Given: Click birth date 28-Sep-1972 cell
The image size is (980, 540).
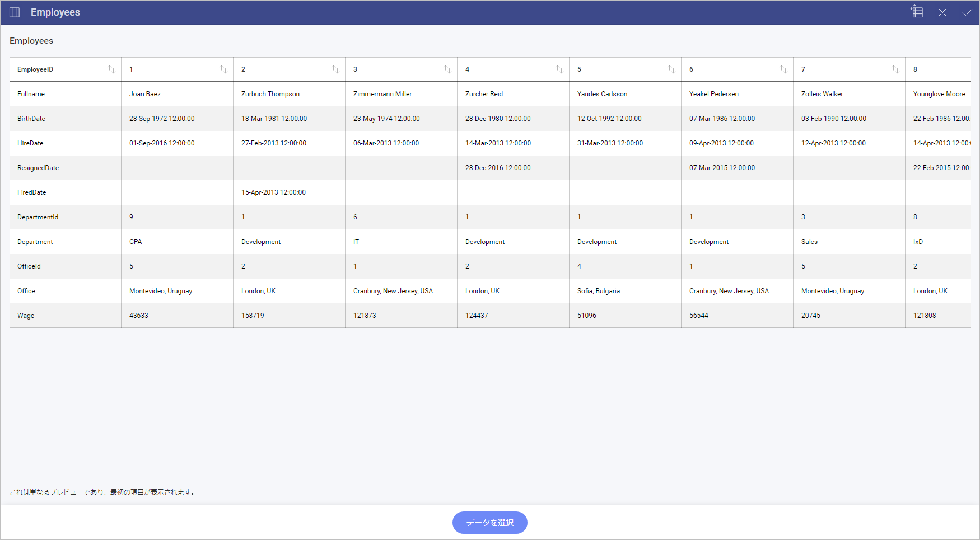Looking at the screenshot, I should click(x=178, y=119).
